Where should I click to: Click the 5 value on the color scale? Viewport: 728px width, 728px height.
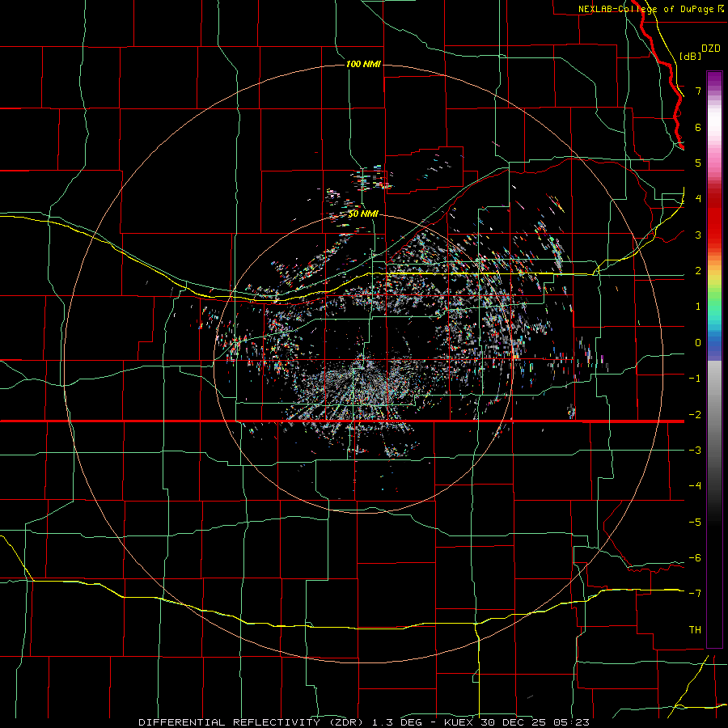(x=698, y=163)
